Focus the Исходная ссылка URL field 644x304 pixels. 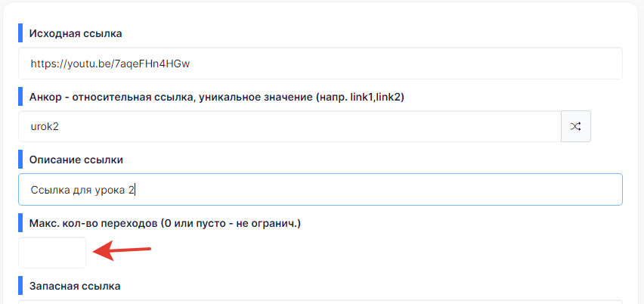coord(320,64)
